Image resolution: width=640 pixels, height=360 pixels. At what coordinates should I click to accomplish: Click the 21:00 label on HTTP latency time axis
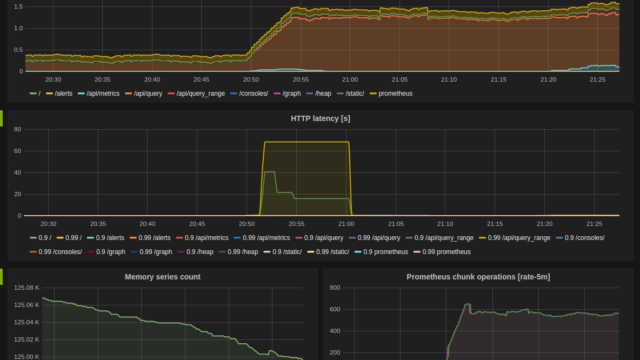click(x=346, y=224)
